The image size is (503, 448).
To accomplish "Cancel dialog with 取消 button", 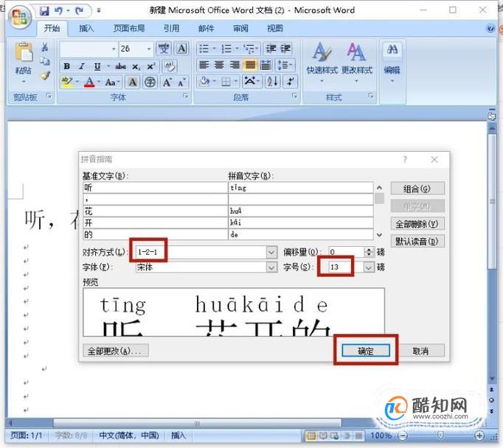I will point(420,351).
